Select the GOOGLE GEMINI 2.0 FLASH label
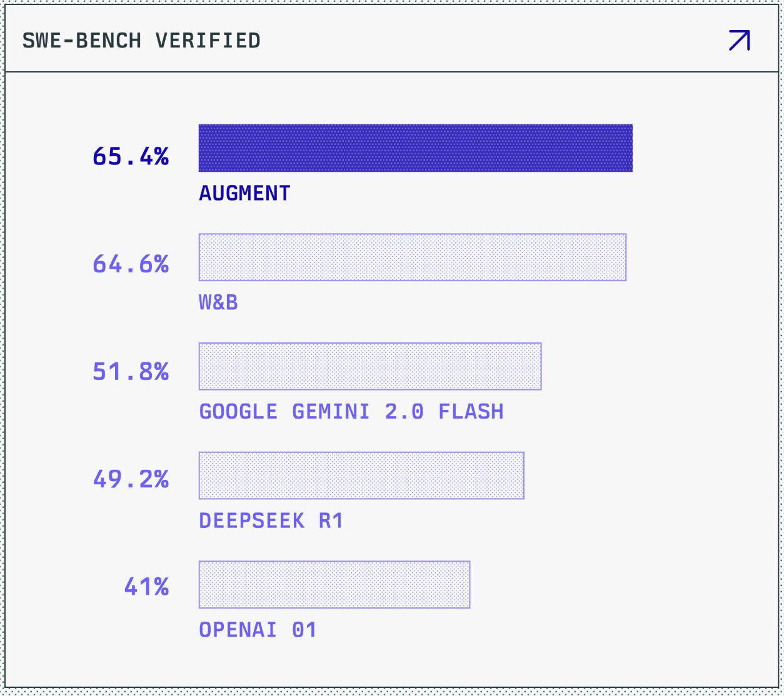Viewport: 784px width, 696px height. pos(351,412)
